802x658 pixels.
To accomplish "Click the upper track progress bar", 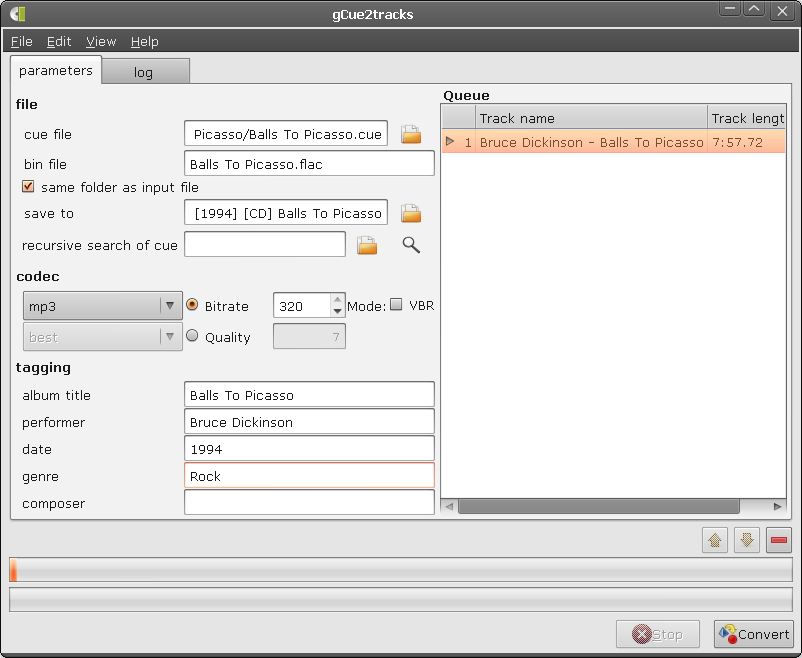I will pos(401,569).
